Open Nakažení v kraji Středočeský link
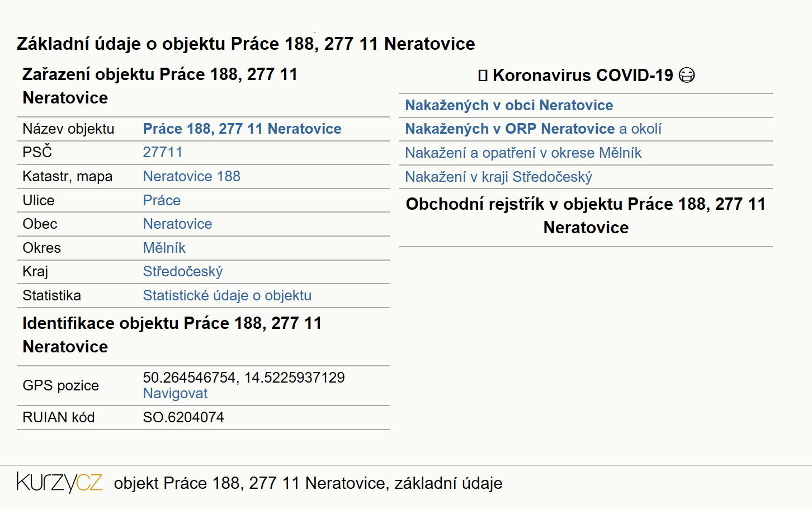This screenshot has height=509, width=812. click(499, 177)
